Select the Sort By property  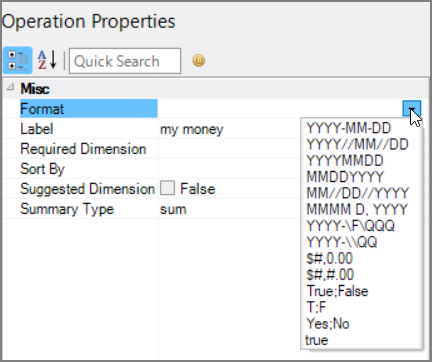point(42,169)
